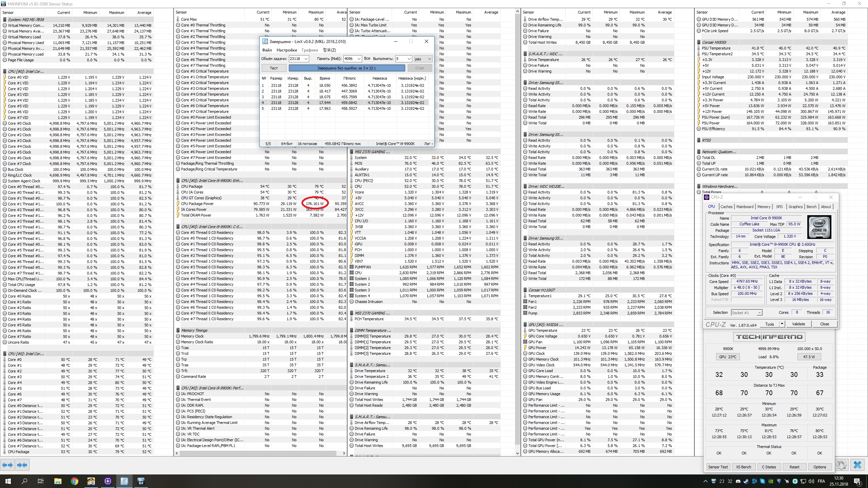Expand the memory 4096 MiB dropdown
The width and height of the screenshot is (868, 488).
359,59
